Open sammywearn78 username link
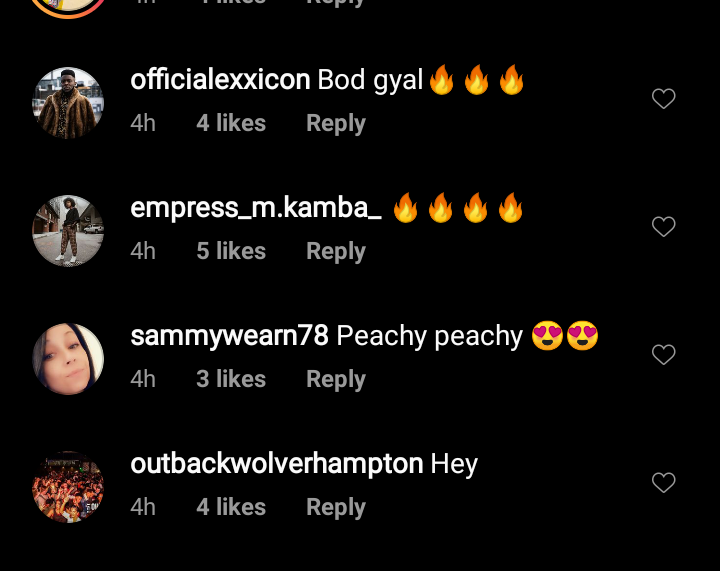 coord(229,336)
